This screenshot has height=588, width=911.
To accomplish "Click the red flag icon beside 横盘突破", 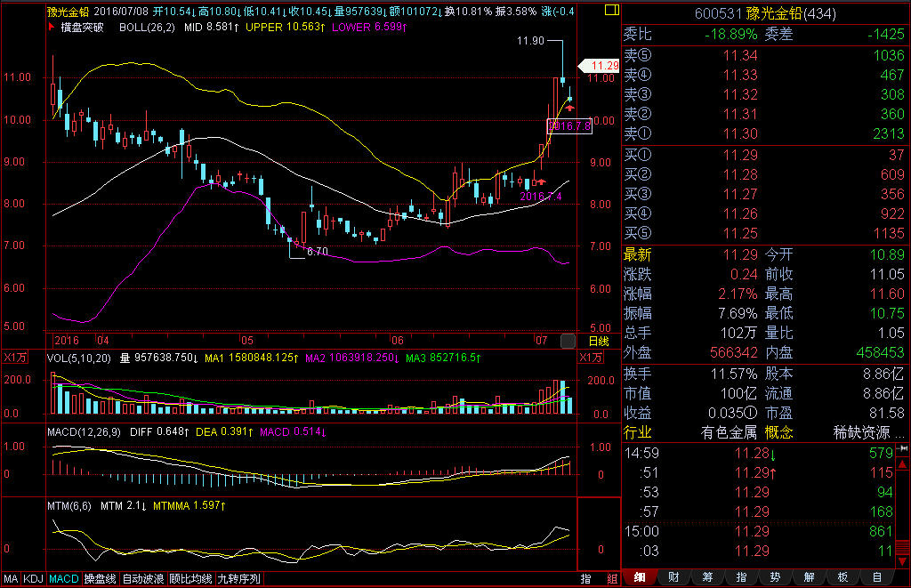I will pyautogui.click(x=52, y=28).
